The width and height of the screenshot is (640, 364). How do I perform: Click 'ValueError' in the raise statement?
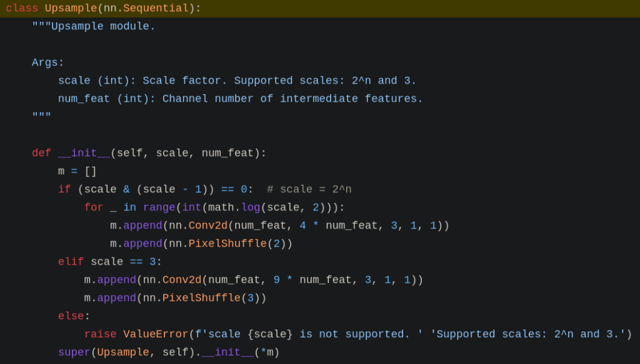(155, 334)
